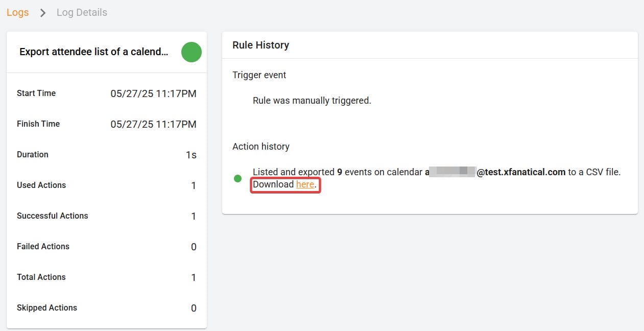The height and width of the screenshot is (331, 644).
Task: Click the Start Time value 05/27/25 11:17PM
Action: tap(154, 93)
